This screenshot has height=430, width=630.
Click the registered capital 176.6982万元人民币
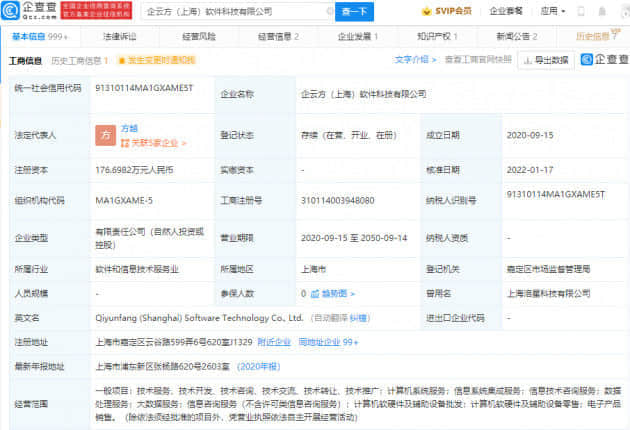135,170
